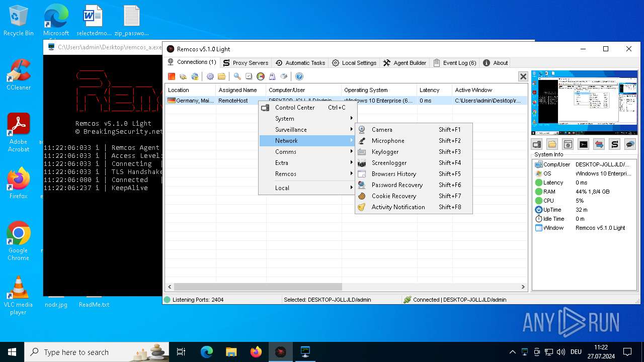
Task: Open Firefox from the taskbar
Action: pos(256,352)
